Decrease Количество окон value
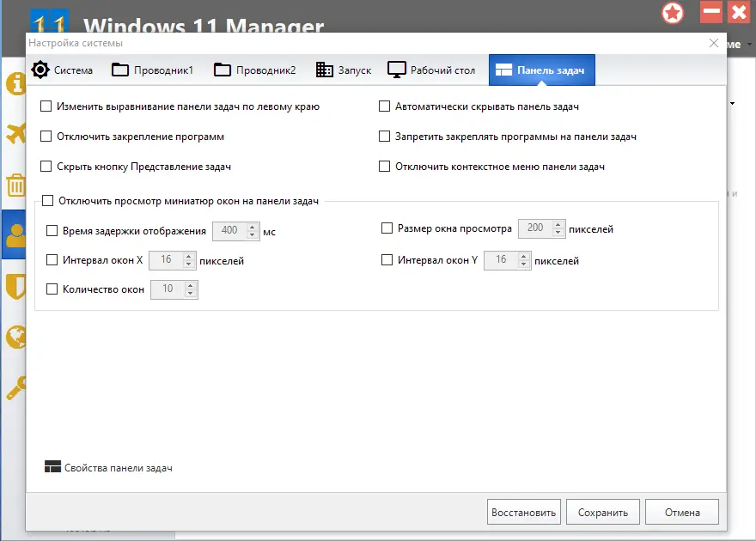 [191, 294]
